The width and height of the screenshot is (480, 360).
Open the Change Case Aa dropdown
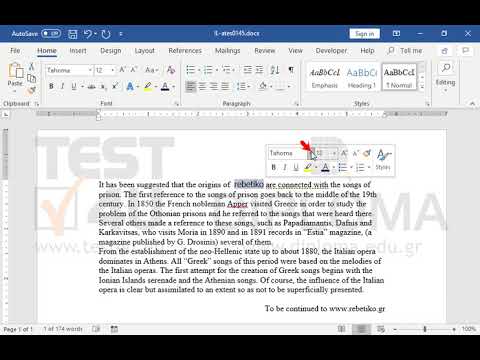(152, 70)
